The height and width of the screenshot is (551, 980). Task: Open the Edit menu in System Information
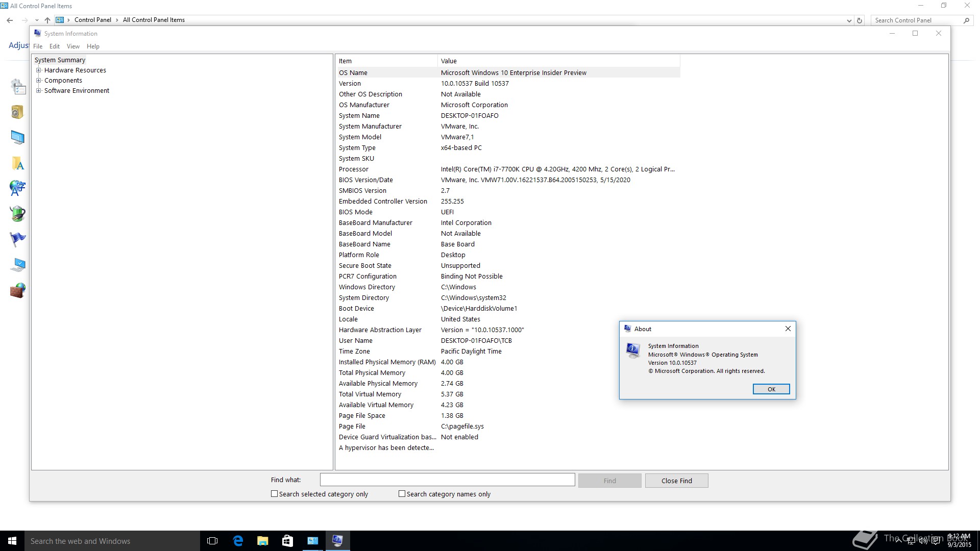(x=55, y=46)
